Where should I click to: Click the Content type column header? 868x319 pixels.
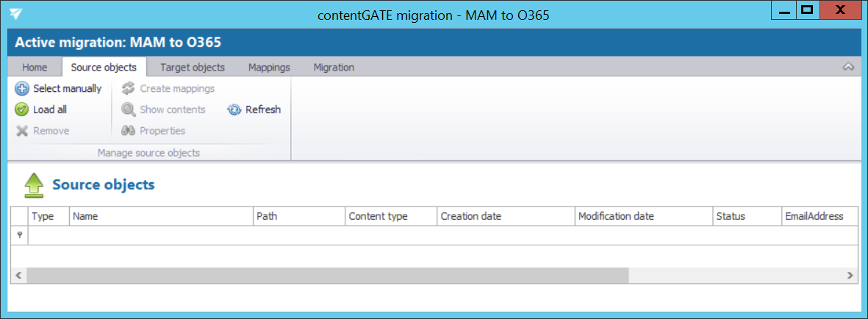(x=390, y=216)
